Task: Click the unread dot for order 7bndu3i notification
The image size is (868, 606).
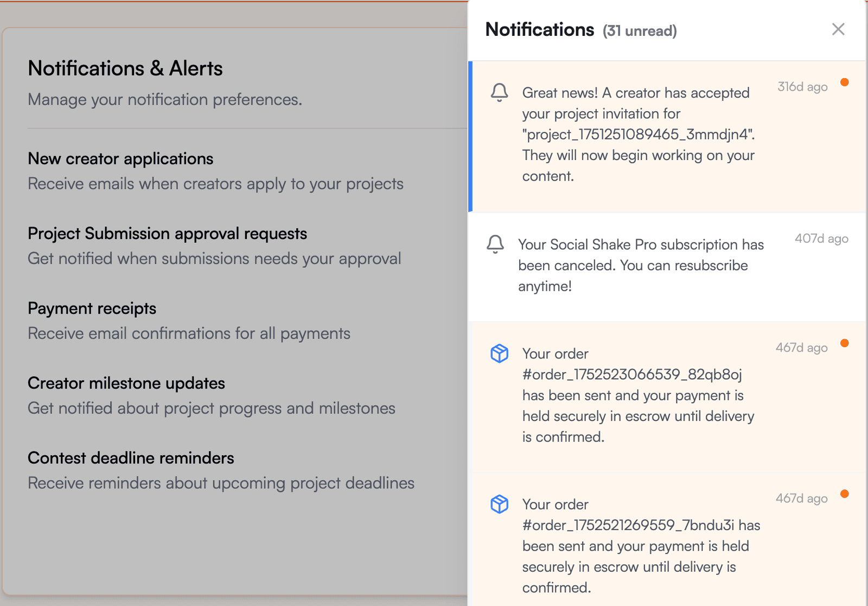Action: [845, 494]
